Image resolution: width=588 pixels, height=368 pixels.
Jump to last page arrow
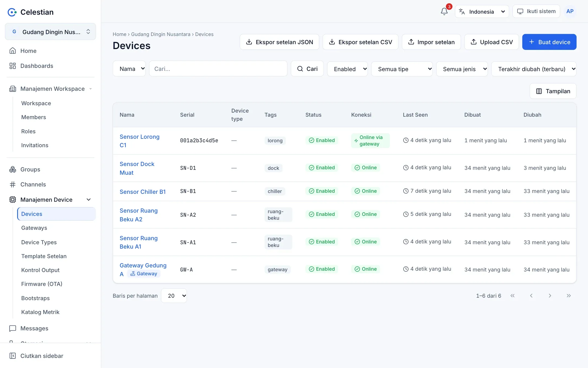(x=569, y=296)
